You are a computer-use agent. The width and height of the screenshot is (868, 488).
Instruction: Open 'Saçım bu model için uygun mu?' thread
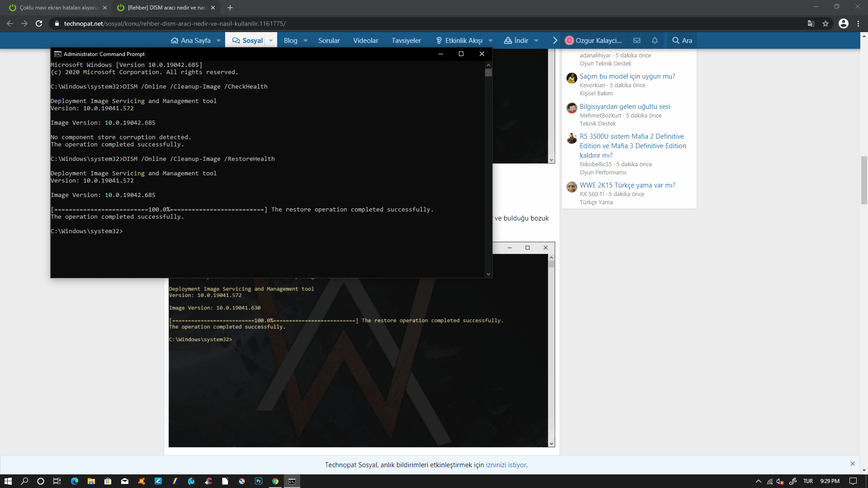627,76
